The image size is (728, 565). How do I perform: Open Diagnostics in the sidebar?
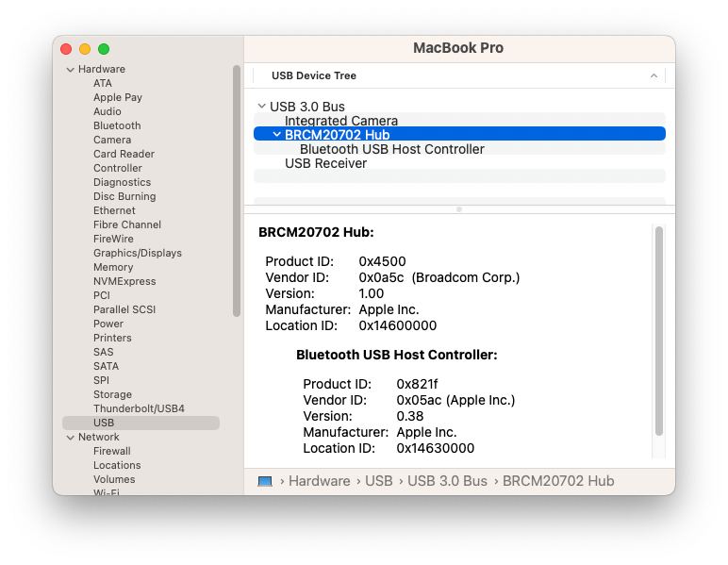(122, 182)
